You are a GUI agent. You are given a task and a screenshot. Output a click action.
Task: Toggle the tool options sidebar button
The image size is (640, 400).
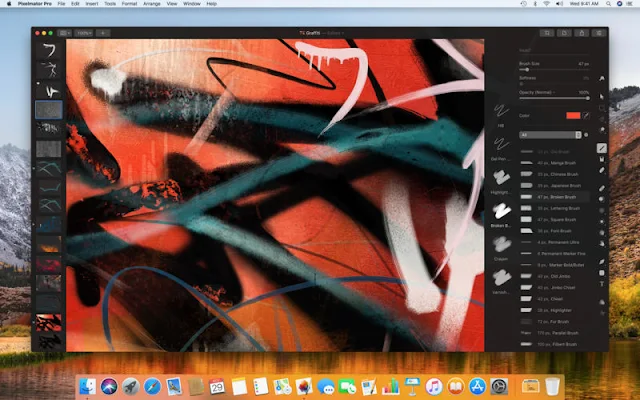tap(599, 33)
